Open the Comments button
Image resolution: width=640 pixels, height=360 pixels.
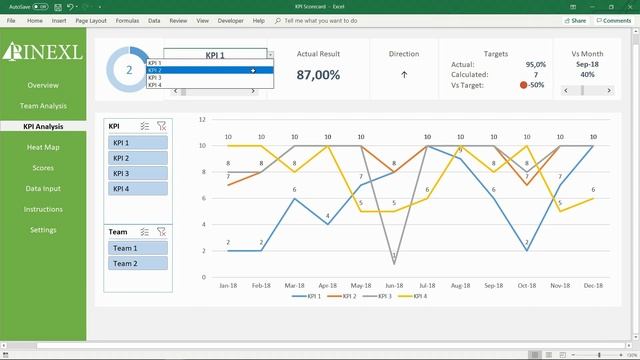[613, 20]
